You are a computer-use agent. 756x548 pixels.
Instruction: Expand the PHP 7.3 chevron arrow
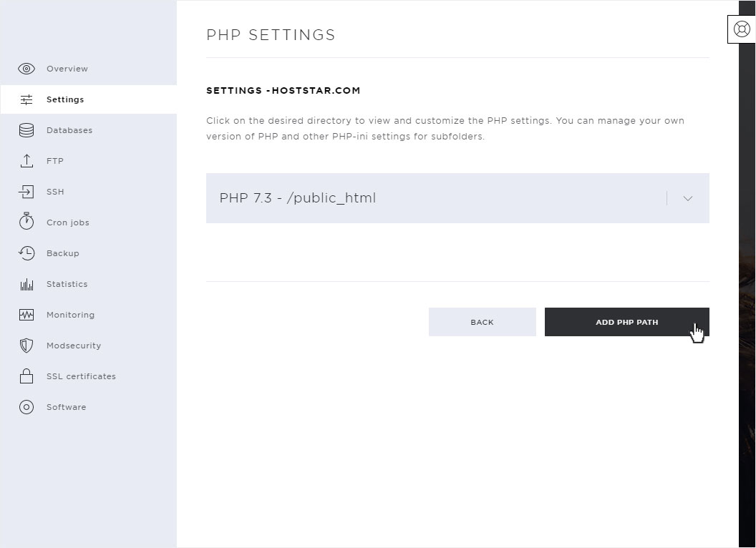[x=688, y=199]
